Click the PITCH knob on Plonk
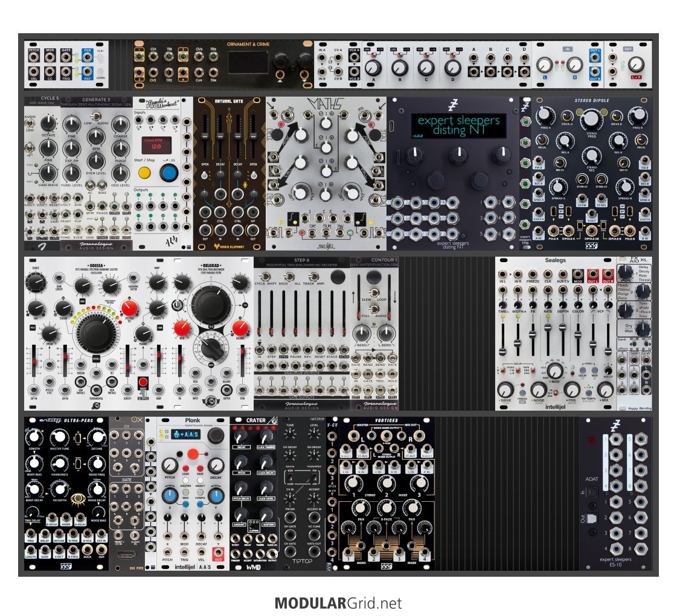The height and width of the screenshot is (616, 677). point(170,466)
